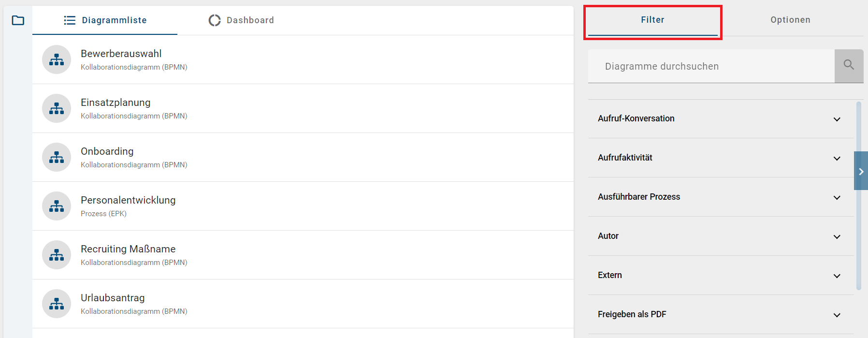Click the search magnifier button
This screenshot has height=338, width=868.
[849, 65]
